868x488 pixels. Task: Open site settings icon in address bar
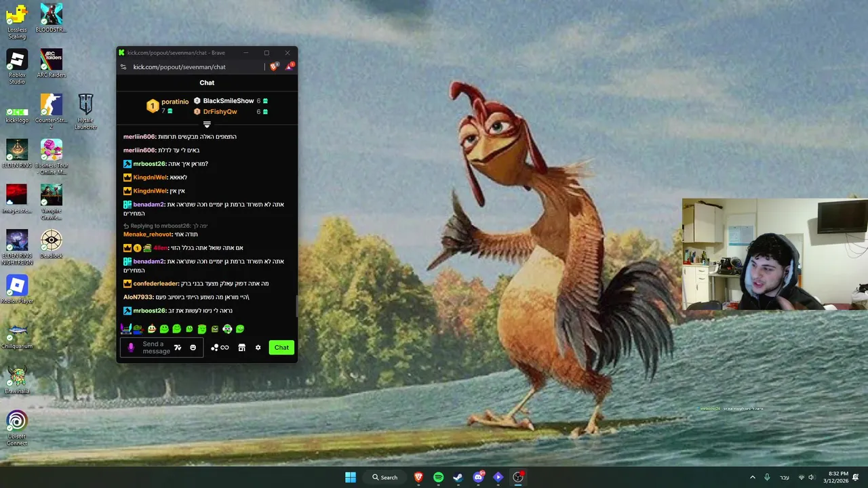click(123, 67)
